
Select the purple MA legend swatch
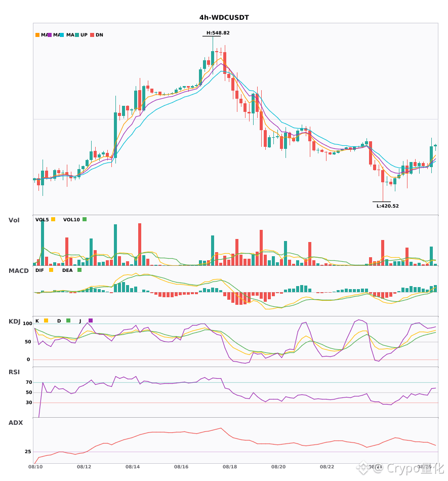(x=50, y=35)
